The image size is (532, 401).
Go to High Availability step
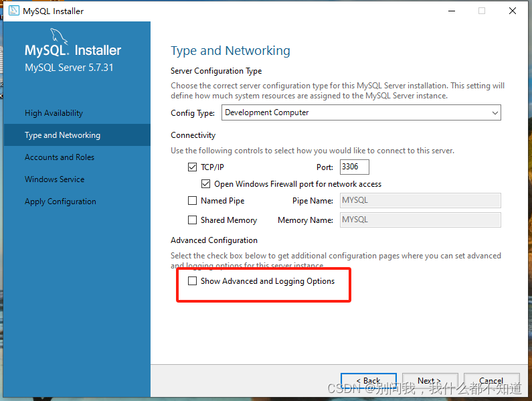tap(54, 113)
